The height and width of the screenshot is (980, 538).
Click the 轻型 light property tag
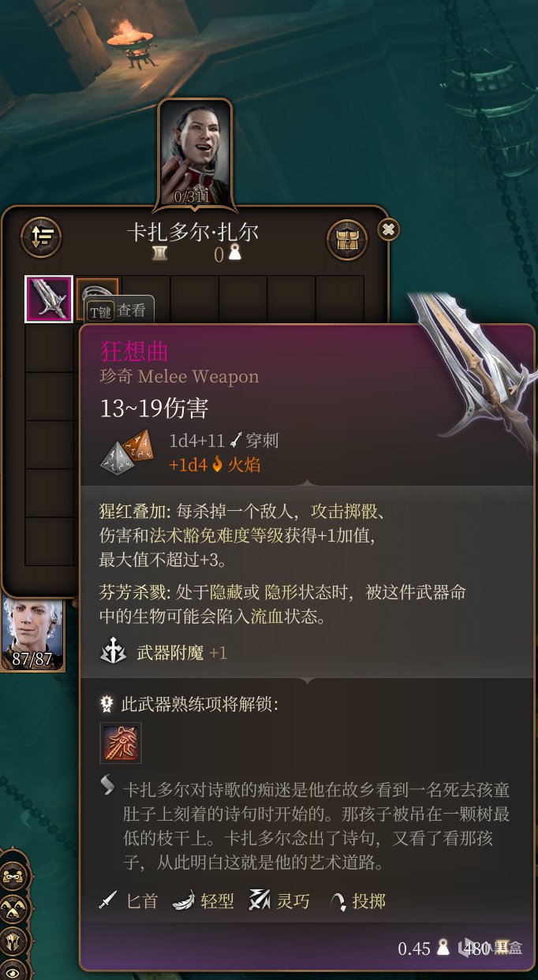pos(204,901)
